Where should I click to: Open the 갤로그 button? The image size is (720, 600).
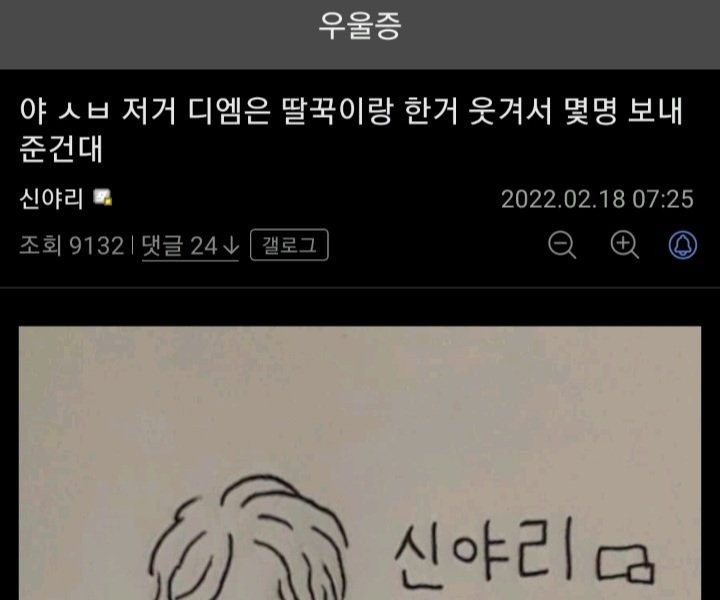tap(289, 245)
